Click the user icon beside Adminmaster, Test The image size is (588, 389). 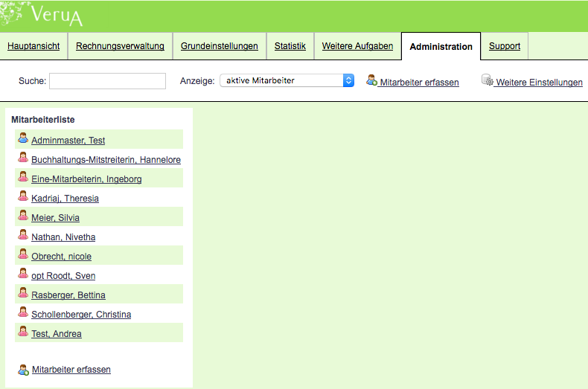(x=23, y=138)
